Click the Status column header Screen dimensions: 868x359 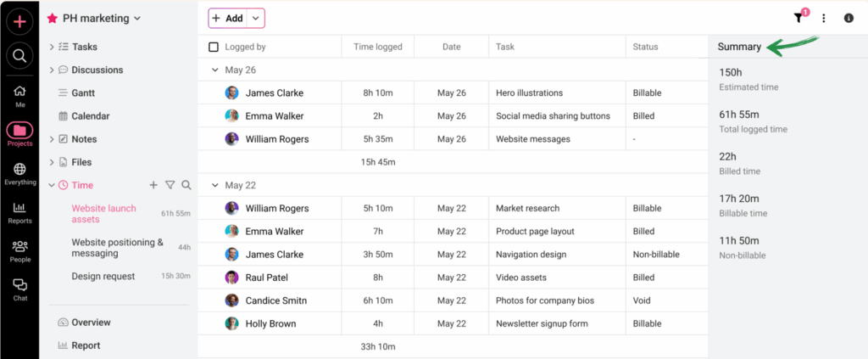(645, 47)
